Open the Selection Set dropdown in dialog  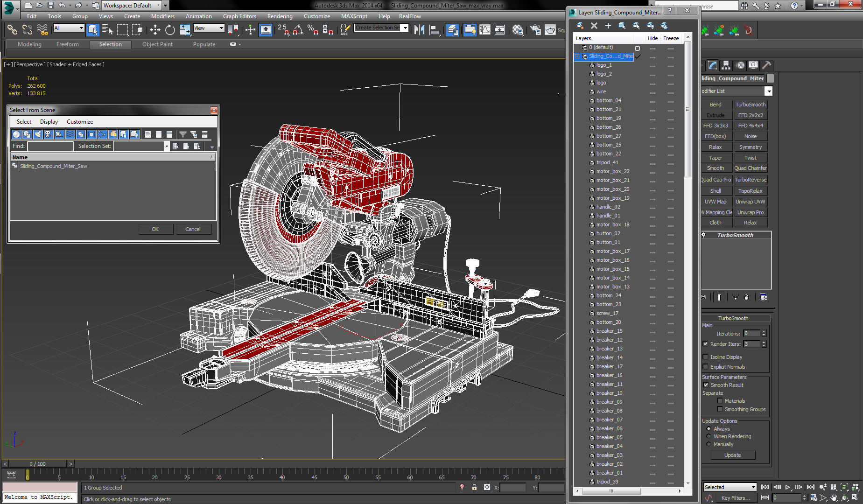pos(166,146)
